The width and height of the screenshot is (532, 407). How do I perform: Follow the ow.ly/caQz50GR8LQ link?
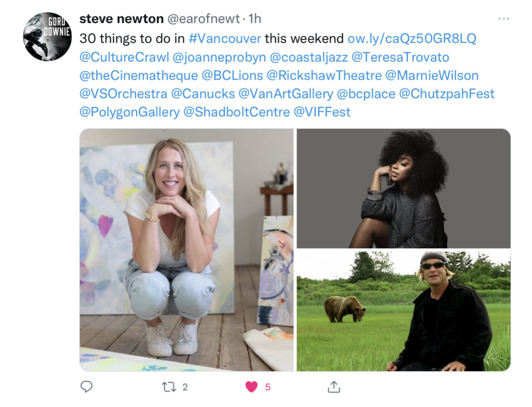[x=412, y=38]
